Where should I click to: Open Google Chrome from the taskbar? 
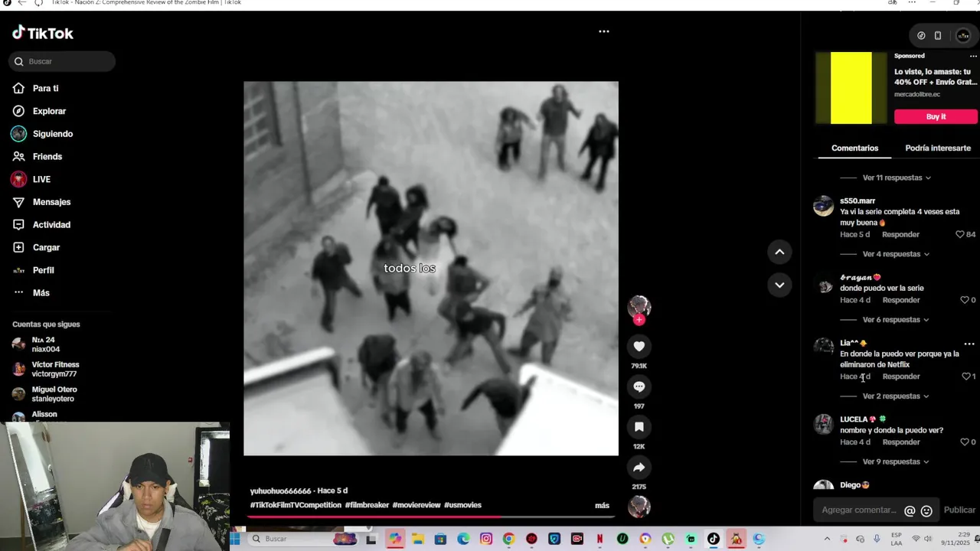508,539
